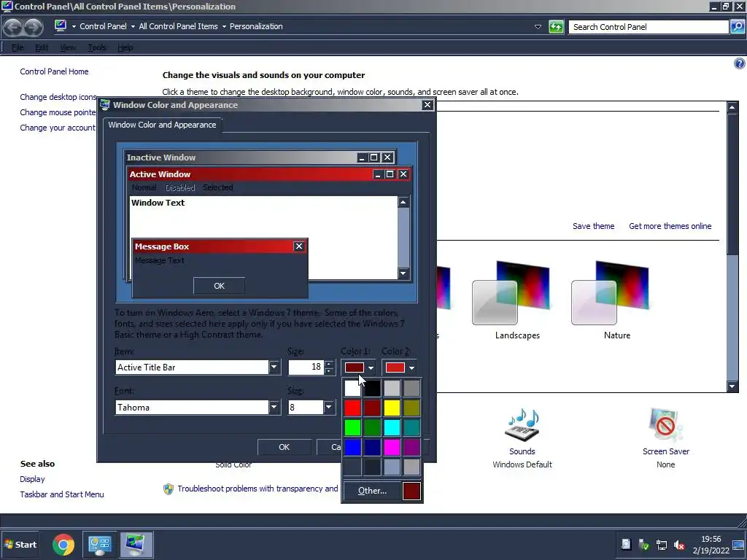Viewport: 747px width, 560px height.
Task: Click the Back navigation button
Action: click(x=13, y=27)
